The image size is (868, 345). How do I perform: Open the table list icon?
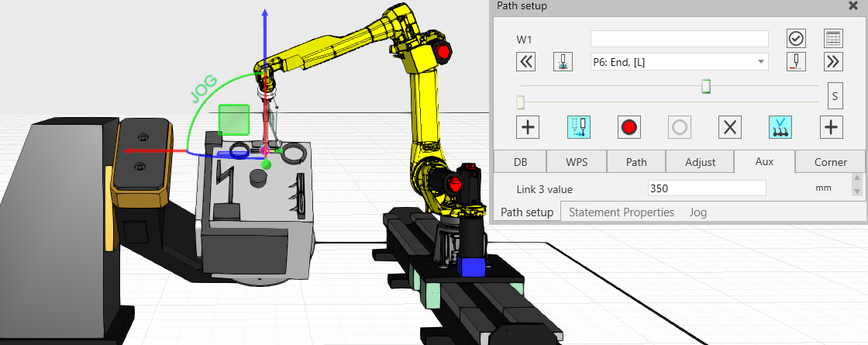[833, 38]
